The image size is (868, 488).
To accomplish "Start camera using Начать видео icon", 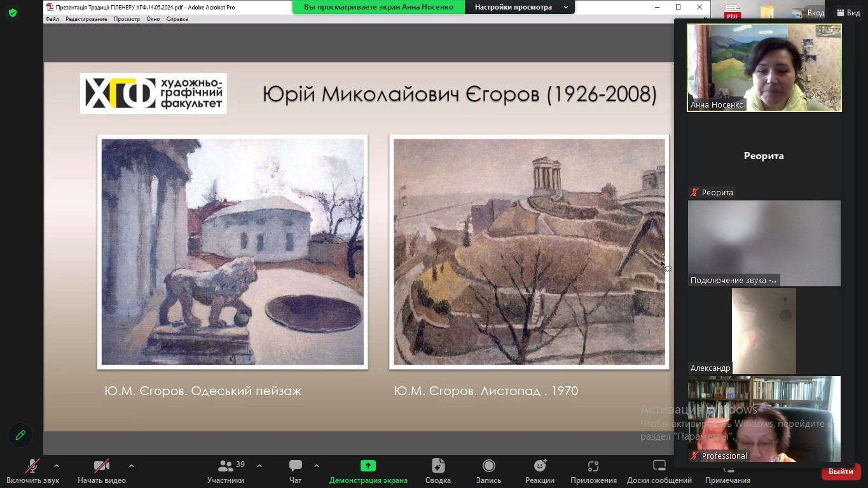I will 102,466.
